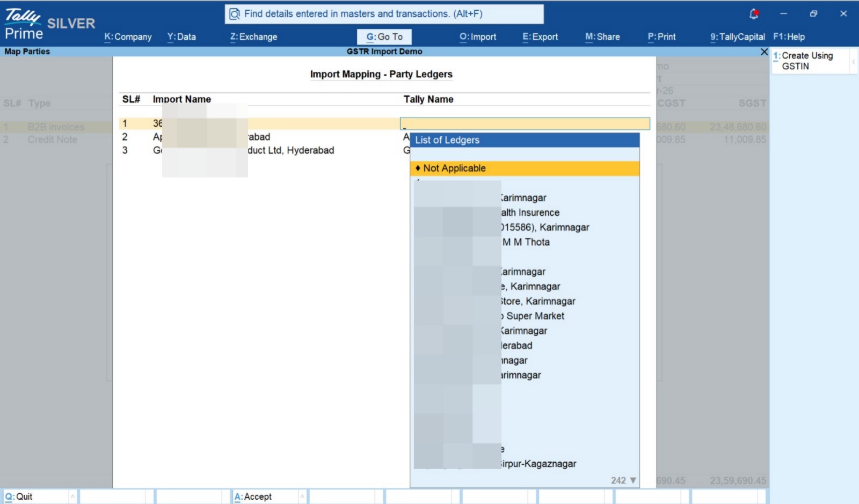Click the G:Go To button
The image size is (859, 504).
(x=384, y=36)
